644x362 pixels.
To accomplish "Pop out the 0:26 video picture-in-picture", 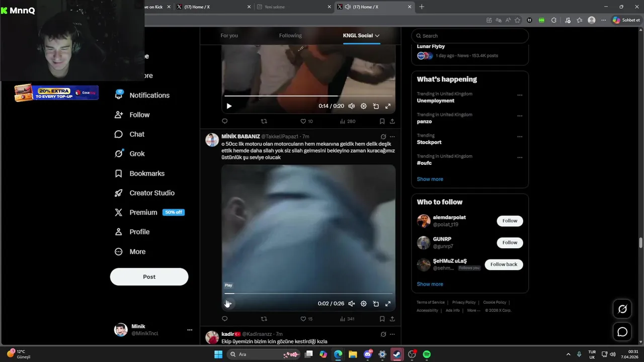I will coord(376,304).
